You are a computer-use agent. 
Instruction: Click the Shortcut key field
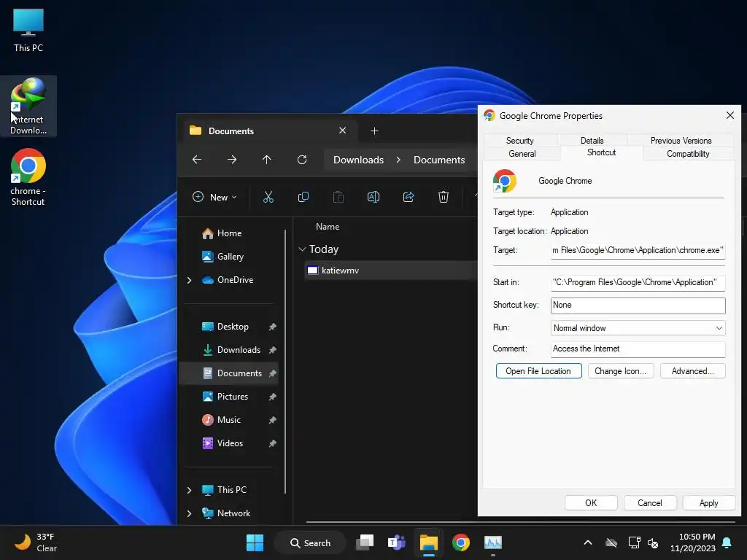[x=638, y=306]
